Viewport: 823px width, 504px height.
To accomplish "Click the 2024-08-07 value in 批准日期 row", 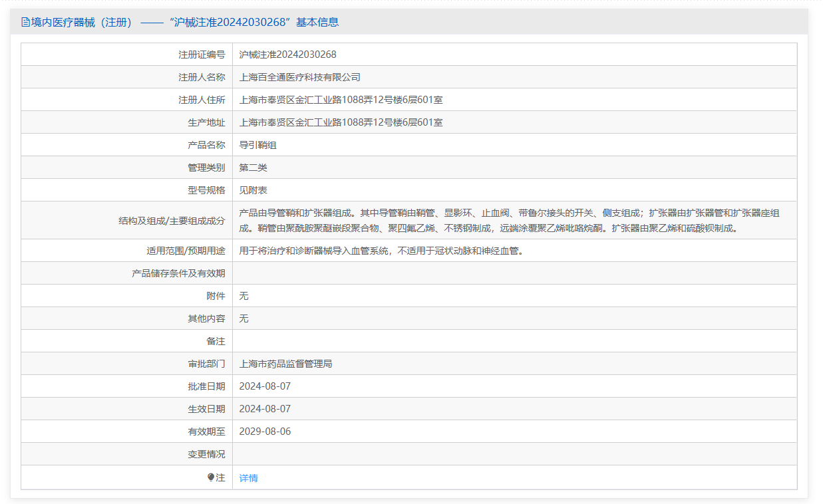I will (x=265, y=386).
